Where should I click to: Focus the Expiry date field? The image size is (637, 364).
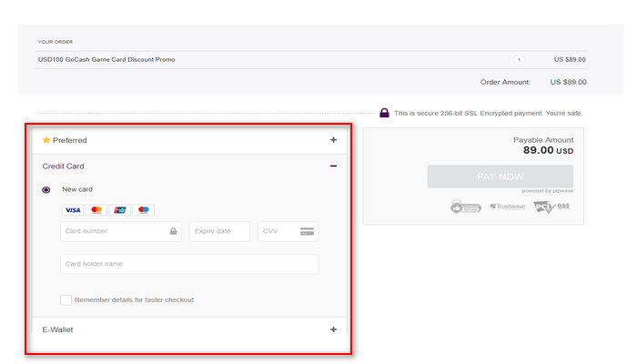pyautogui.click(x=218, y=231)
